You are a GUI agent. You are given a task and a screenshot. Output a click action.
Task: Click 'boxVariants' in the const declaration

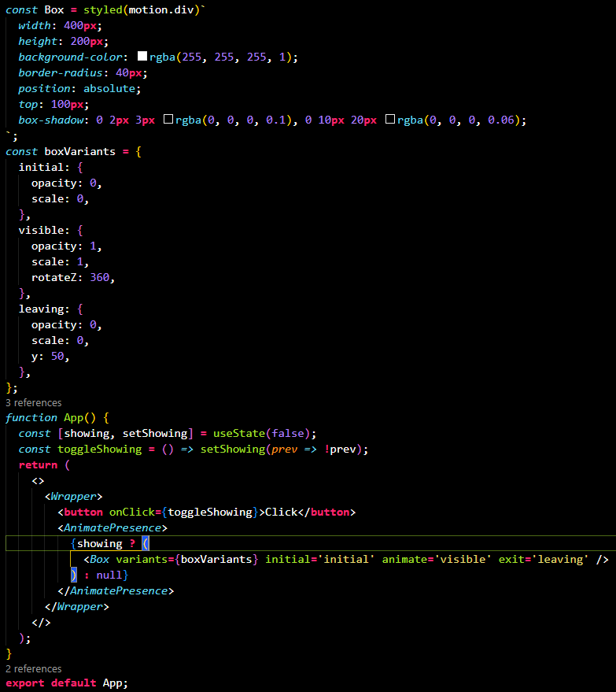click(79, 151)
